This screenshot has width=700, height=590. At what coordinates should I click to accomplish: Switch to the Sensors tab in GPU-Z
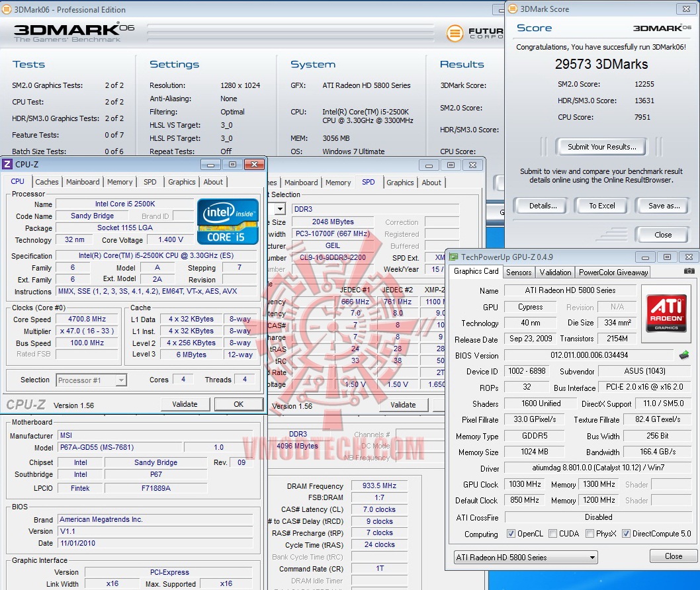point(519,272)
